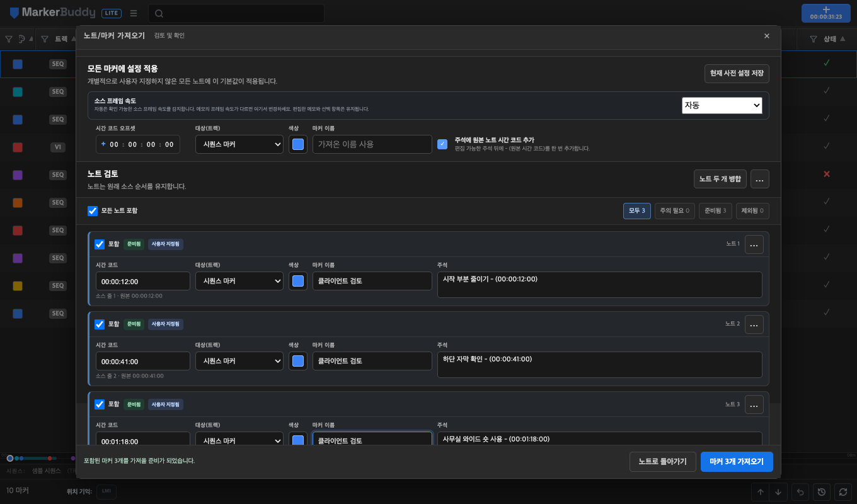Click the refresh icon in the bottom bar
The image size is (857, 504).
click(x=842, y=492)
